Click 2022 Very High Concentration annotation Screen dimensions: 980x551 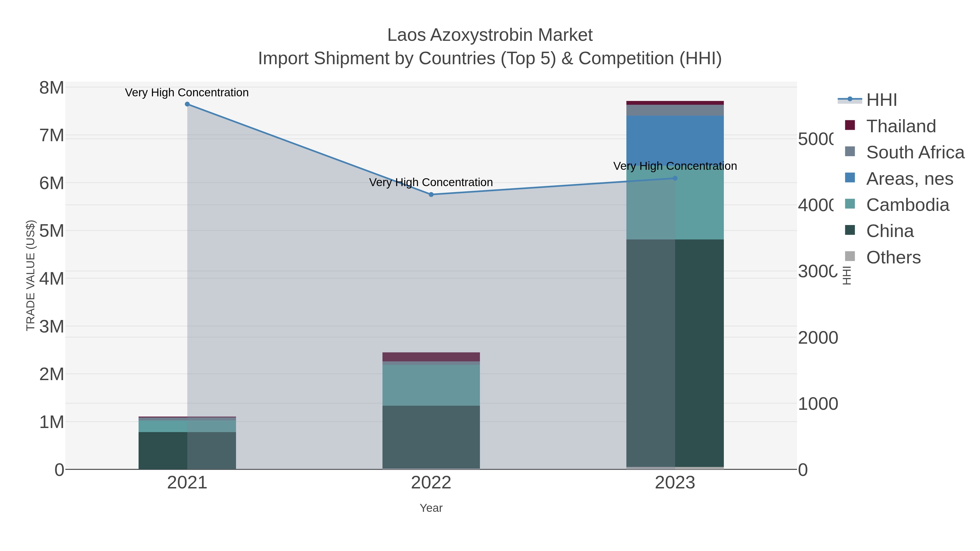pyautogui.click(x=431, y=182)
